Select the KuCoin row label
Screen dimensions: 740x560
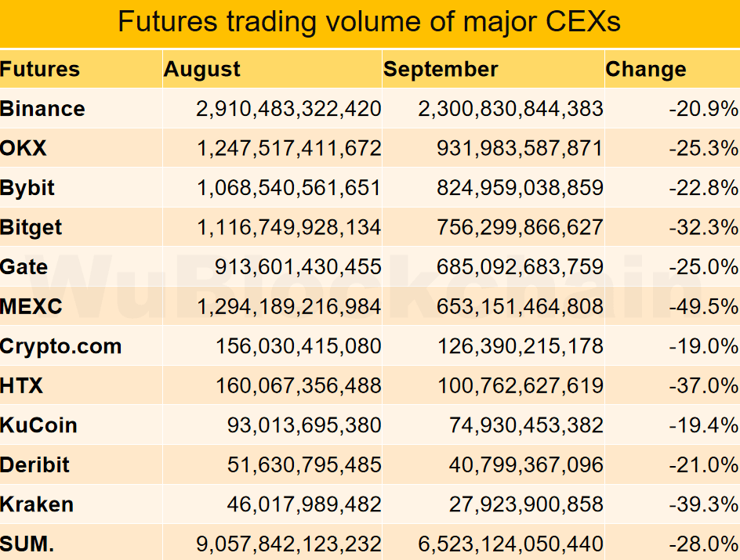pos(38,425)
